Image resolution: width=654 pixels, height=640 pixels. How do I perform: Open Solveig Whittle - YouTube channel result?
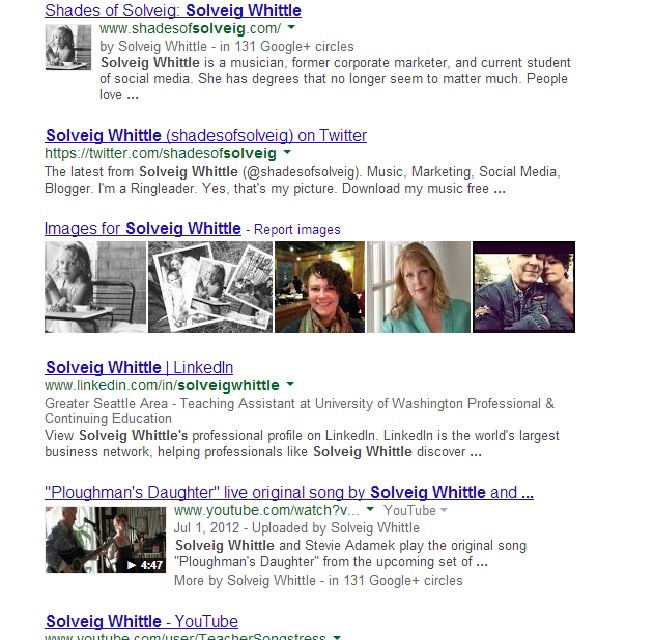click(141, 621)
